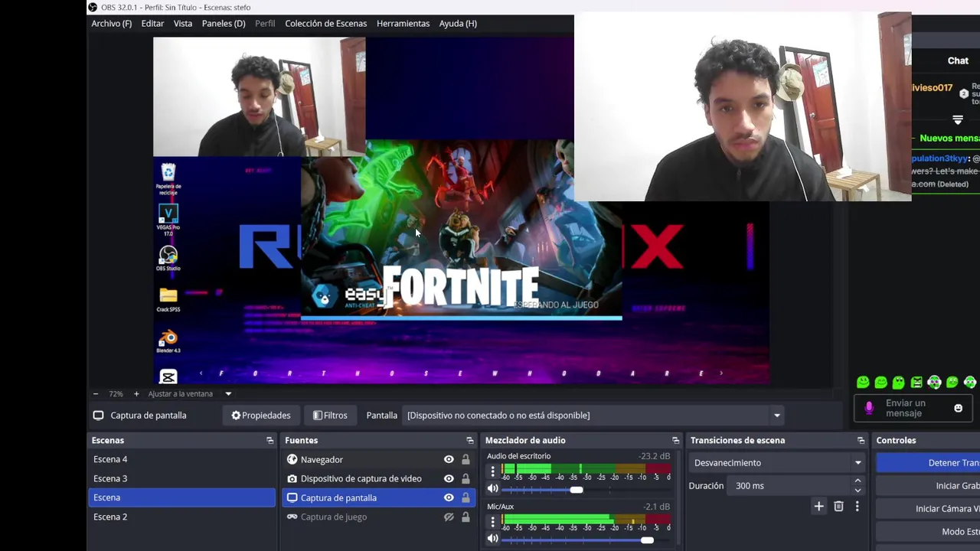Viewport: 980px width, 551px height.
Task: Undock the Escenas panel
Action: pos(269,441)
